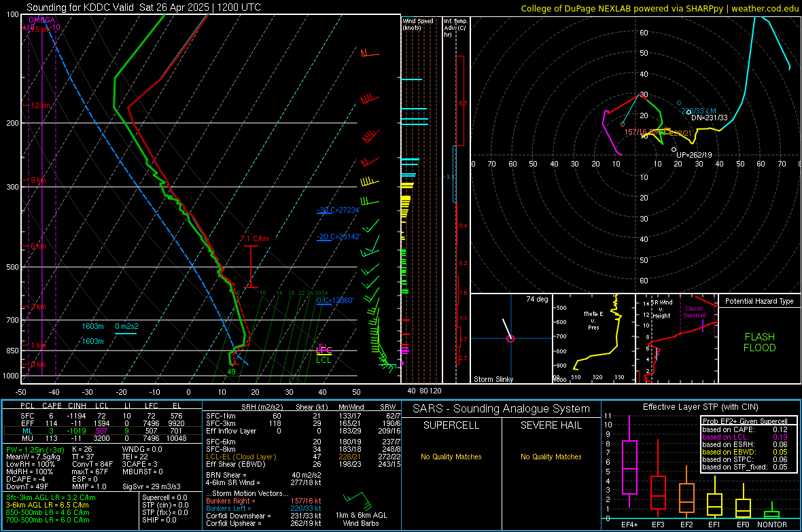Screen dimensions: 802x532
Task: Click the CINH column header
Action: tap(77, 406)
